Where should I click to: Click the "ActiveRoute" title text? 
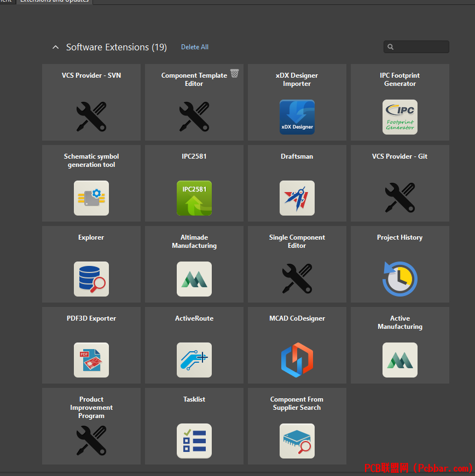pos(194,318)
